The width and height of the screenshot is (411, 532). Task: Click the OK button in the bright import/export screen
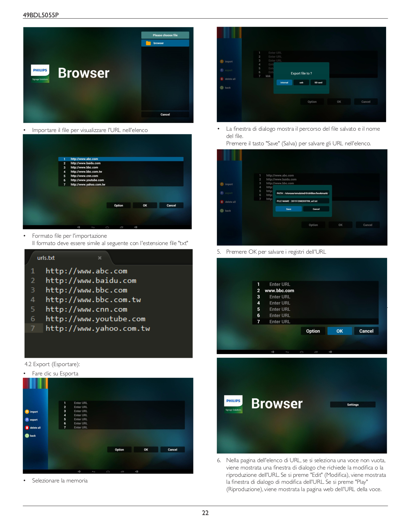[x=146, y=450]
